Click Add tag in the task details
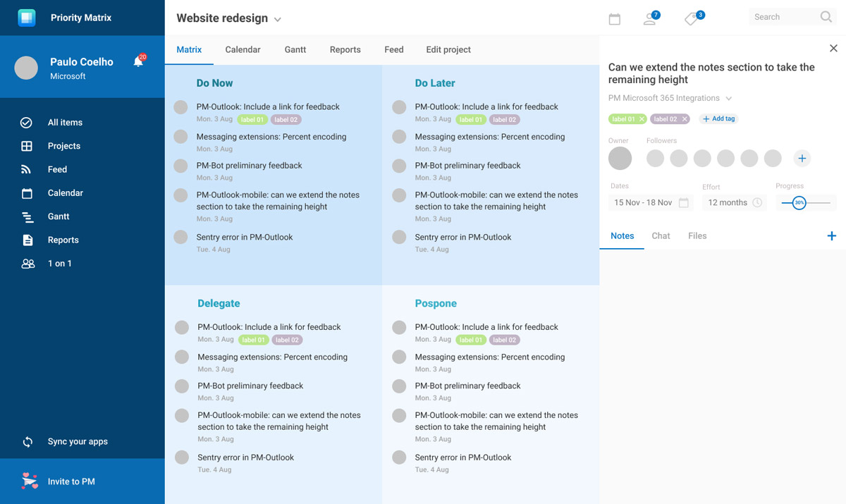This screenshot has width=846, height=504. pyautogui.click(x=718, y=118)
